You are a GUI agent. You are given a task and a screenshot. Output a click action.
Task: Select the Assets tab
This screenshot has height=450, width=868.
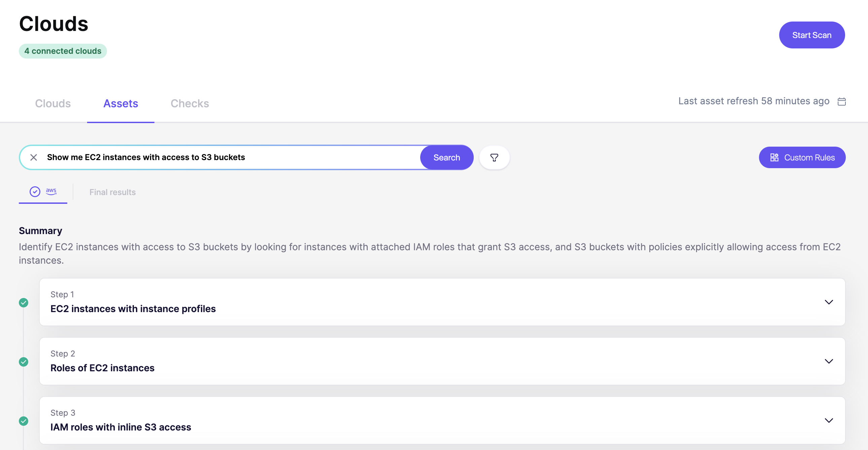coord(121,103)
